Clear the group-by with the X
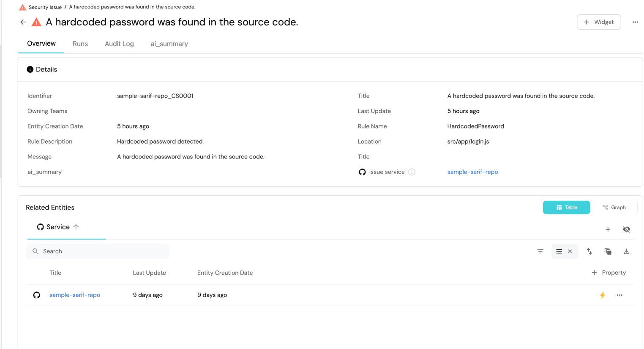 570,251
